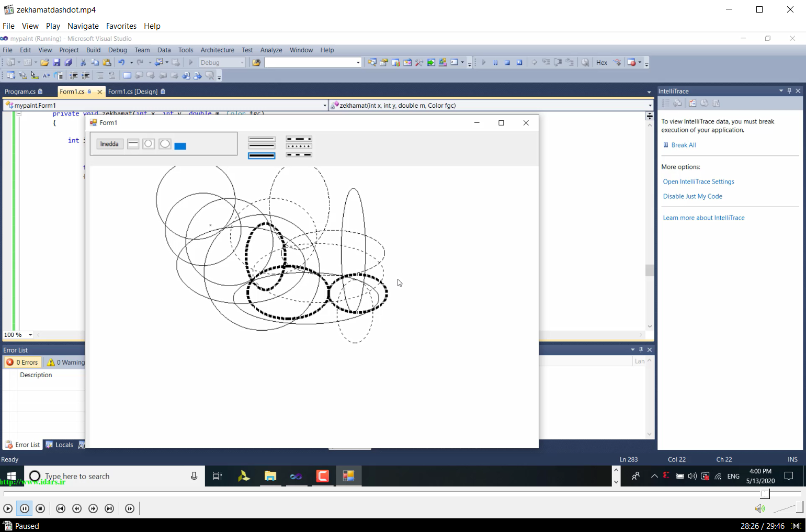Pick the blue color swatch in Form1
The height and width of the screenshot is (532, 806).
click(180, 146)
